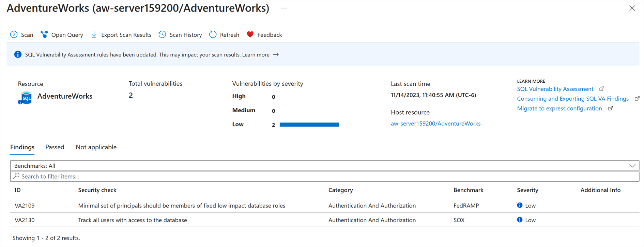The image size is (644, 247).
Task: Follow the Learn more banner link
Action: click(x=256, y=55)
